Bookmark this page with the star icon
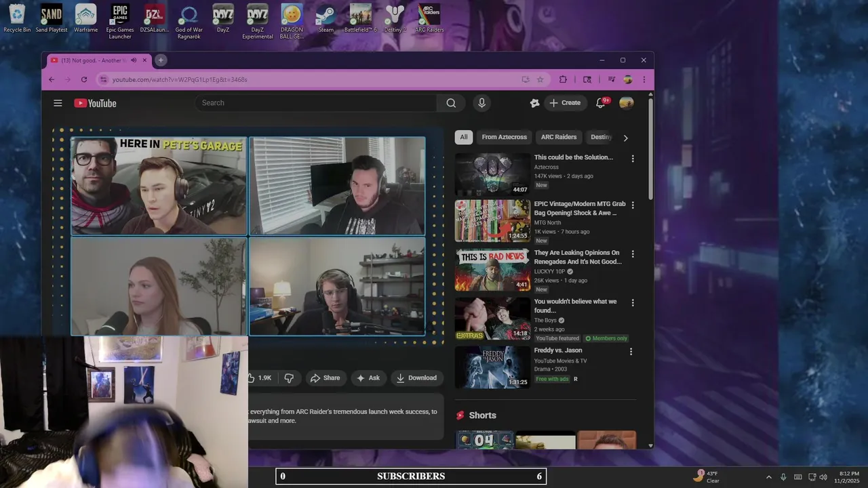Image resolution: width=868 pixels, height=488 pixels. pyautogui.click(x=540, y=79)
